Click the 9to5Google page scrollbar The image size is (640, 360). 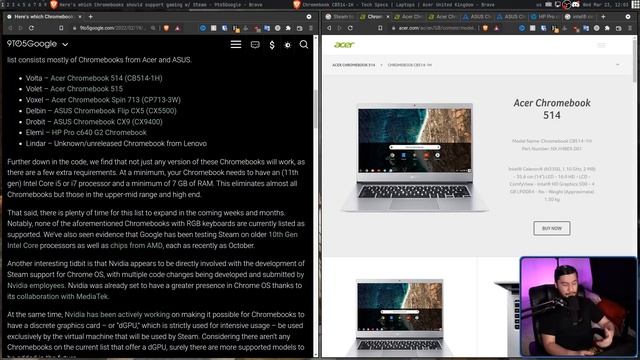tap(315, 108)
